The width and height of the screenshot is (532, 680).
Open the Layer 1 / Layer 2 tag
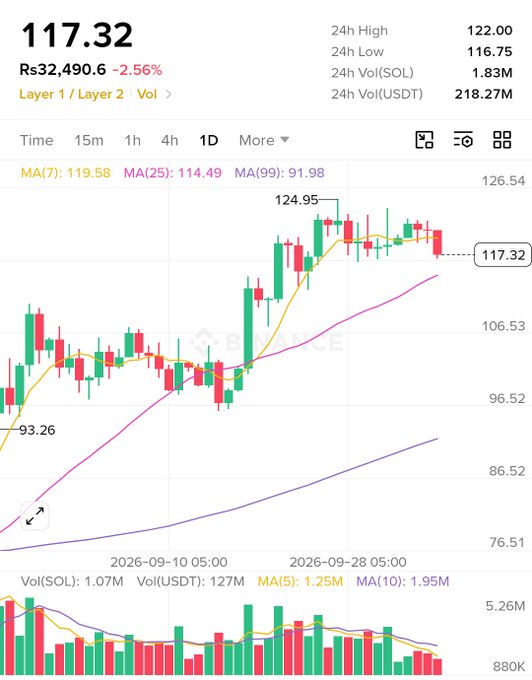(72, 94)
